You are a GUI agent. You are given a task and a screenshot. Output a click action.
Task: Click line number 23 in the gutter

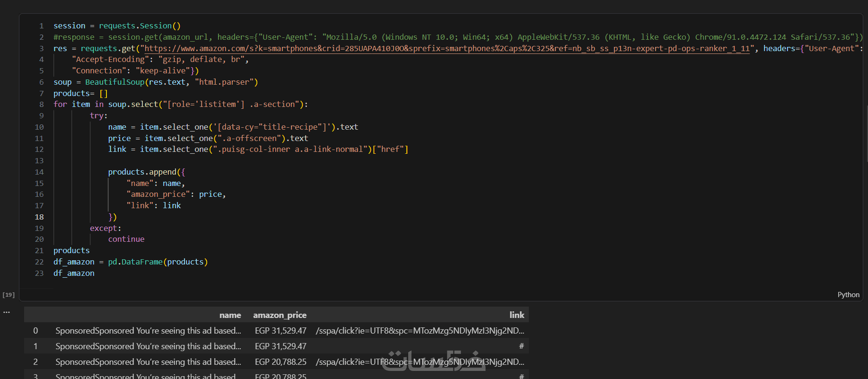[39, 273]
